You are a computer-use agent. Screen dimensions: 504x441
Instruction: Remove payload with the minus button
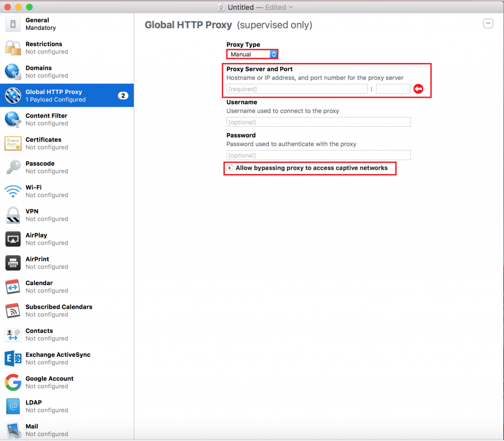[x=488, y=24]
